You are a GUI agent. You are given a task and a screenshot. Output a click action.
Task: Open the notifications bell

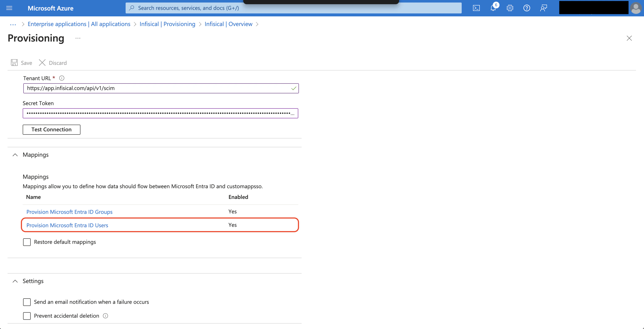coord(493,8)
